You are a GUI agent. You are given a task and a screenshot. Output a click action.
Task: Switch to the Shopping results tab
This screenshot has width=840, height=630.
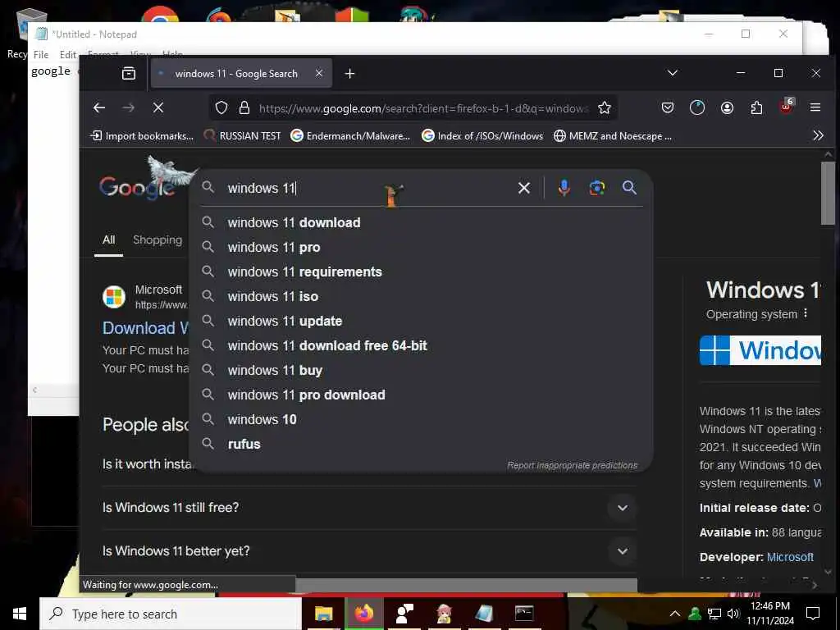pos(157,240)
